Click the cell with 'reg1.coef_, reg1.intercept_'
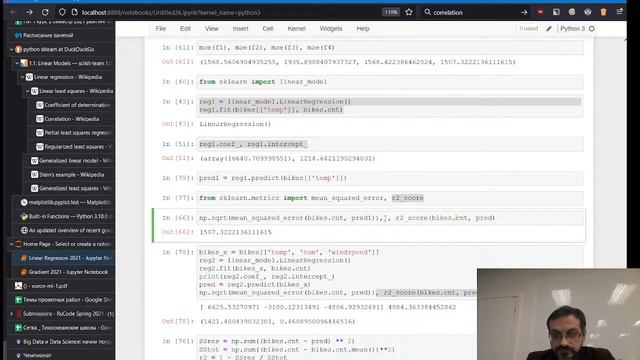Image resolution: width=640 pixels, height=360 pixels. (x=390, y=144)
